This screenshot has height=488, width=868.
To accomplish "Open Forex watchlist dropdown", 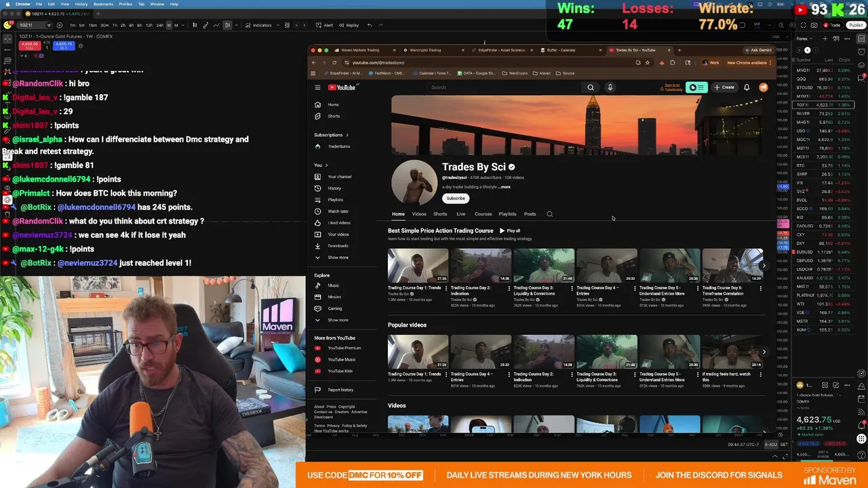I will [804, 39].
